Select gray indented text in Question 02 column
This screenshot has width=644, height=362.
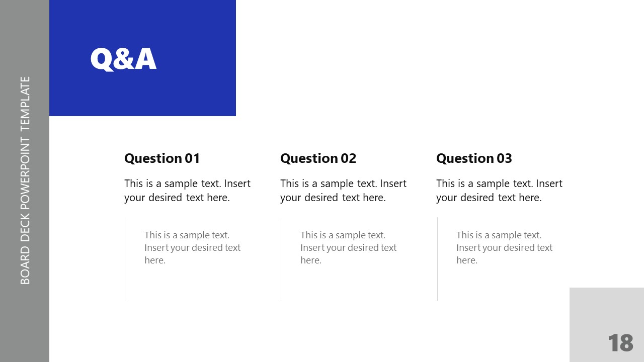pos(348,247)
